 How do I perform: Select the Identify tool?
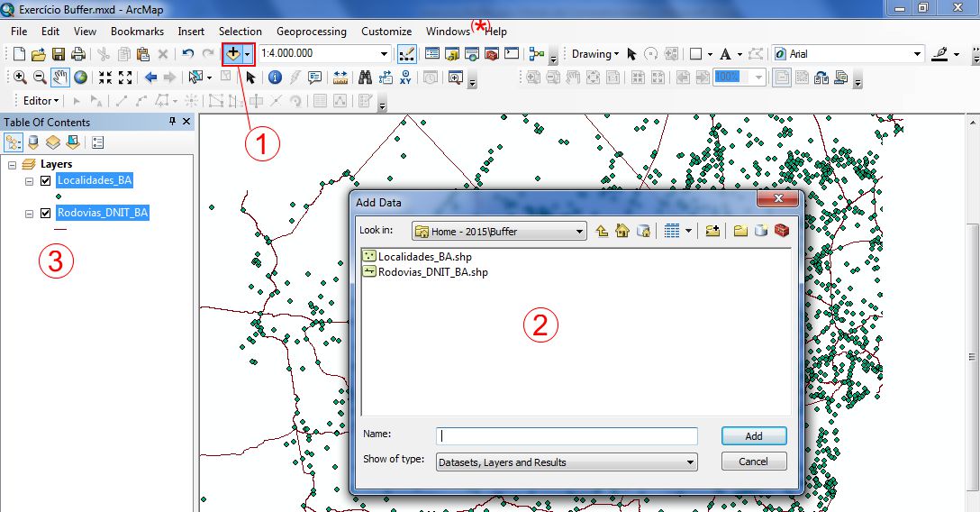275,78
